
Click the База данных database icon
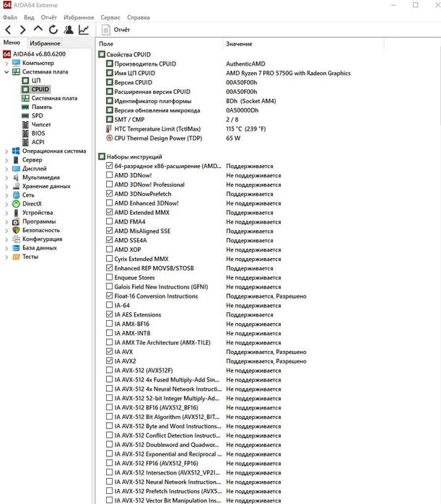[x=16, y=248]
